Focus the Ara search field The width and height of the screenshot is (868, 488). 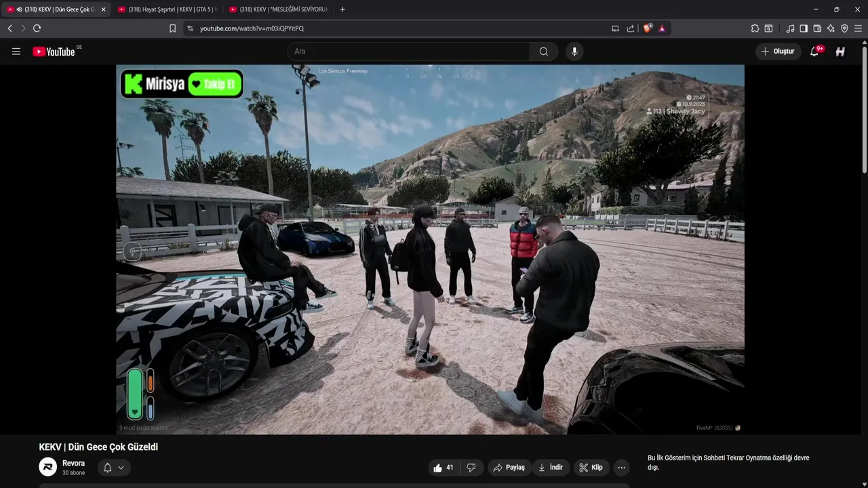click(x=409, y=52)
